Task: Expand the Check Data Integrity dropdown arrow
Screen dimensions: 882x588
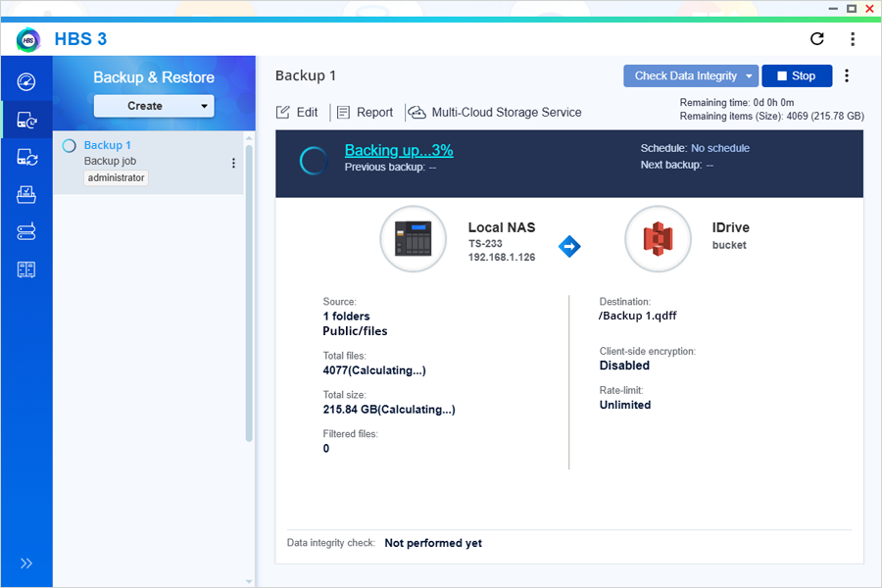Action: pyautogui.click(x=750, y=76)
